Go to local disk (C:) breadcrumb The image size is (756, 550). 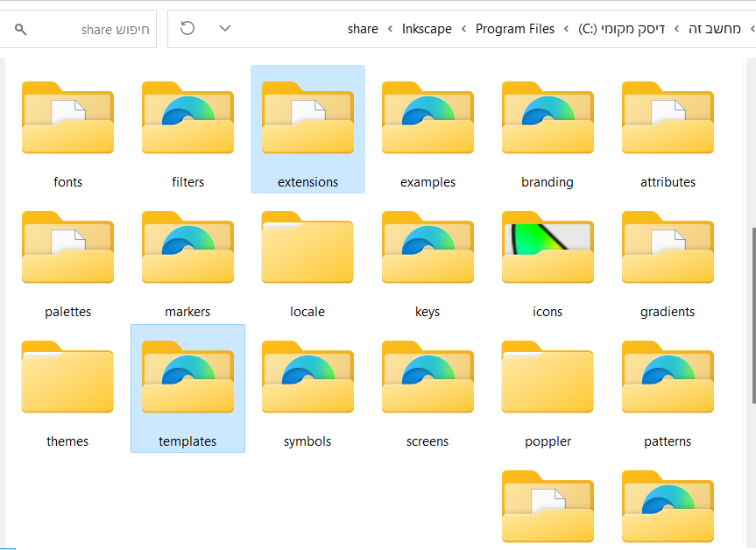click(x=621, y=29)
